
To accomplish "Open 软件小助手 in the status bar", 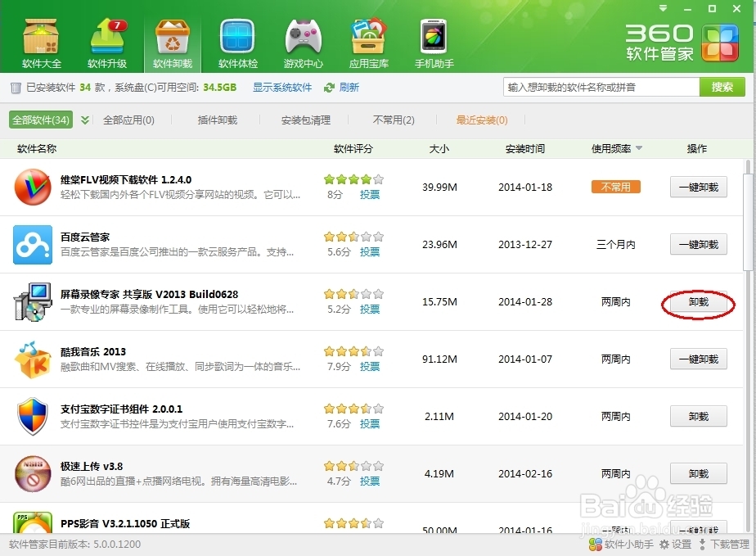I will 622,545.
